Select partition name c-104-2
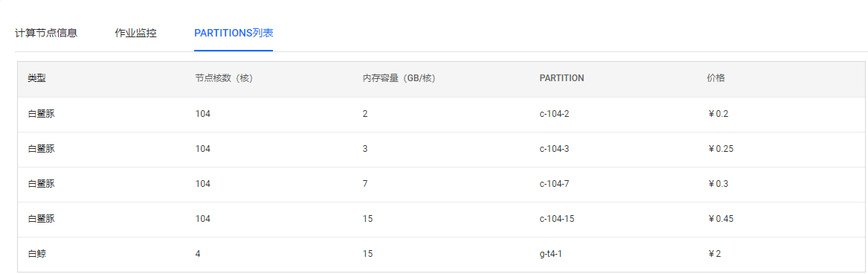Screen dimensions: 868x274 (x=554, y=114)
